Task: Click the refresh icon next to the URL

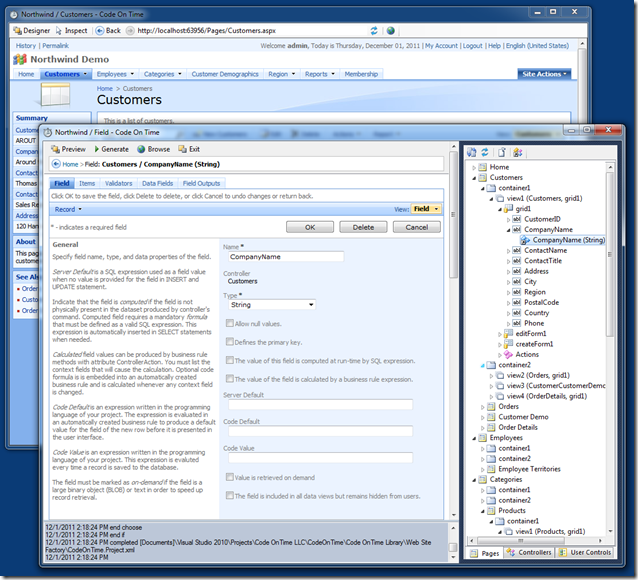Action: coord(374,31)
